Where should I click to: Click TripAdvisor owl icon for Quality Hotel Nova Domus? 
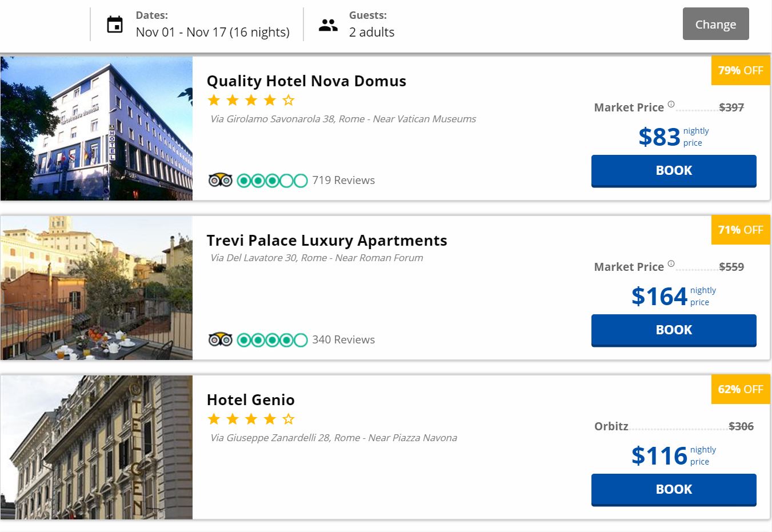tap(220, 181)
